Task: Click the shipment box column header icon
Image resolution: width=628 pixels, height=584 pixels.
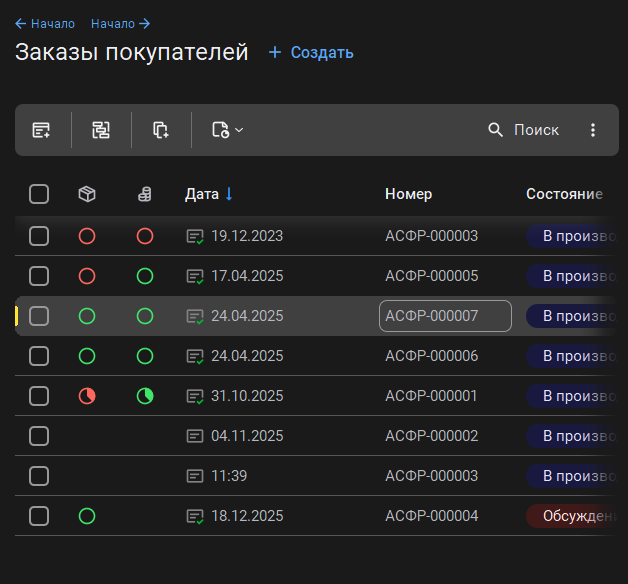Action: [87, 194]
